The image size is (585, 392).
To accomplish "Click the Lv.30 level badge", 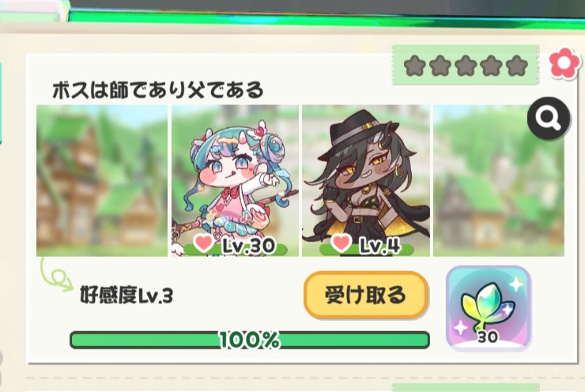I will 248,245.
